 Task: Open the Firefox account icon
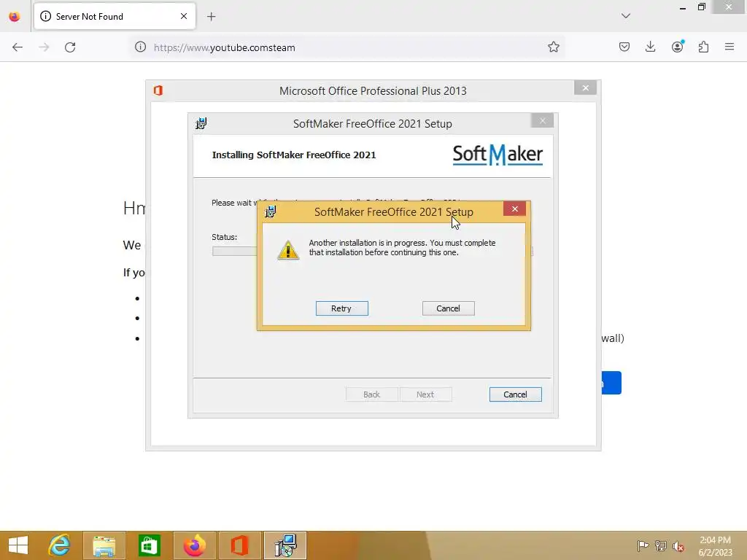click(678, 47)
